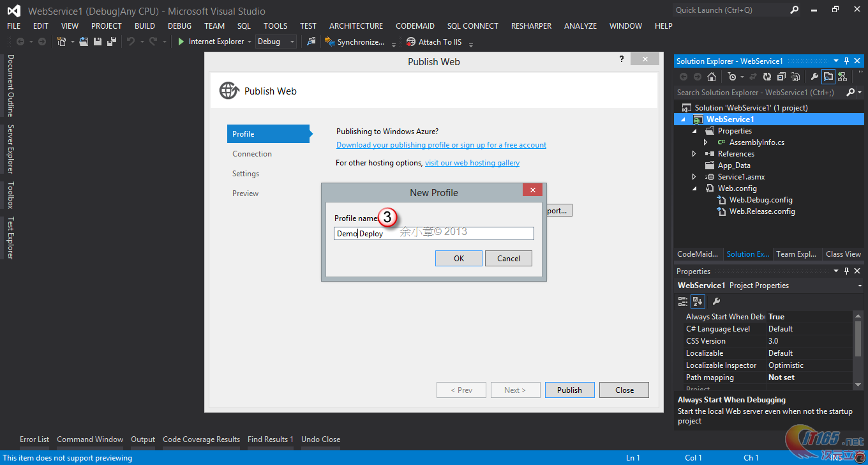Click the Find in Files toolbar icon

tap(311, 42)
